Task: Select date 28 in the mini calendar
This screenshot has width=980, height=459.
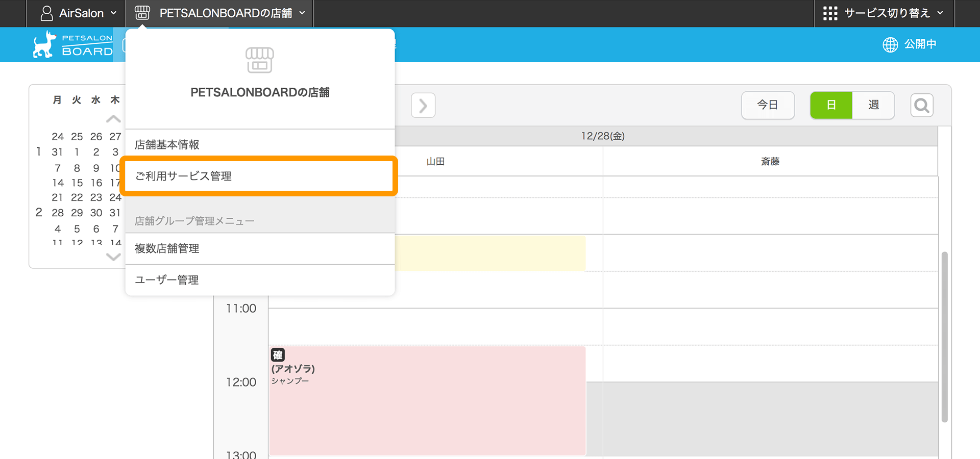Action: click(58, 213)
